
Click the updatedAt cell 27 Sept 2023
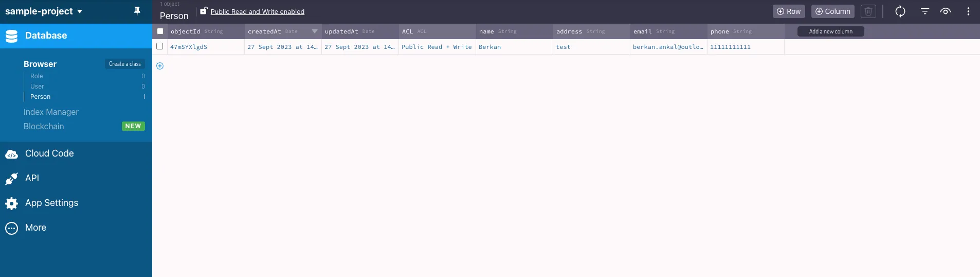(360, 47)
